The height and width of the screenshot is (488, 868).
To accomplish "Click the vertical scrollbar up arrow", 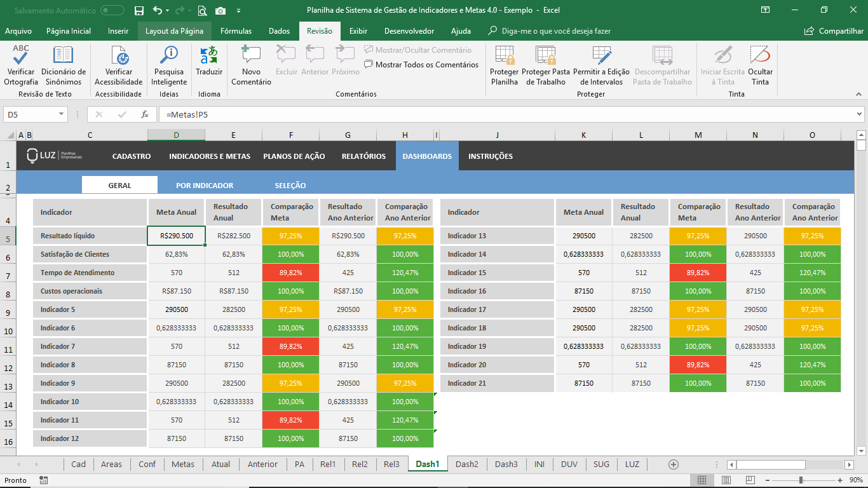I will pyautogui.click(x=861, y=135).
